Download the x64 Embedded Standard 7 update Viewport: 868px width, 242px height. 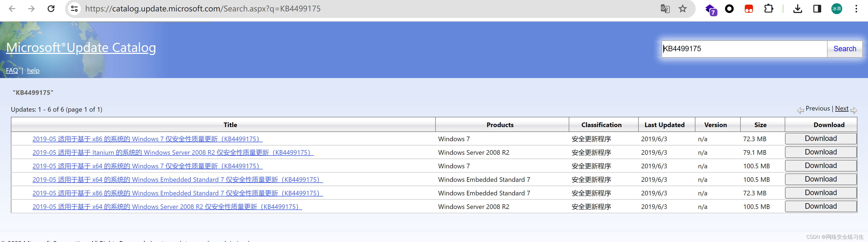[821, 179]
